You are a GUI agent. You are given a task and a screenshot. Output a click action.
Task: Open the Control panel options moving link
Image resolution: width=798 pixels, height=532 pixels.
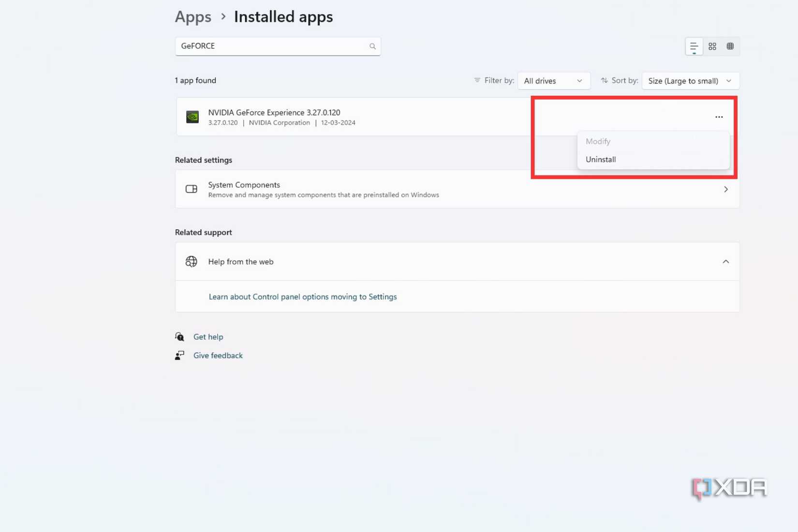pyautogui.click(x=302, y=296)
